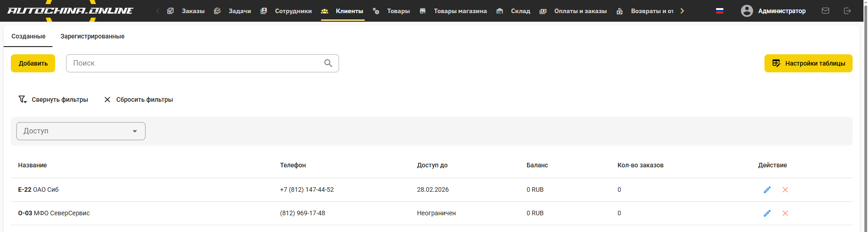Delete client E-22 ОАО Сиб with cross
Screen dimensions: 868x232
click(x=785, y=190)
